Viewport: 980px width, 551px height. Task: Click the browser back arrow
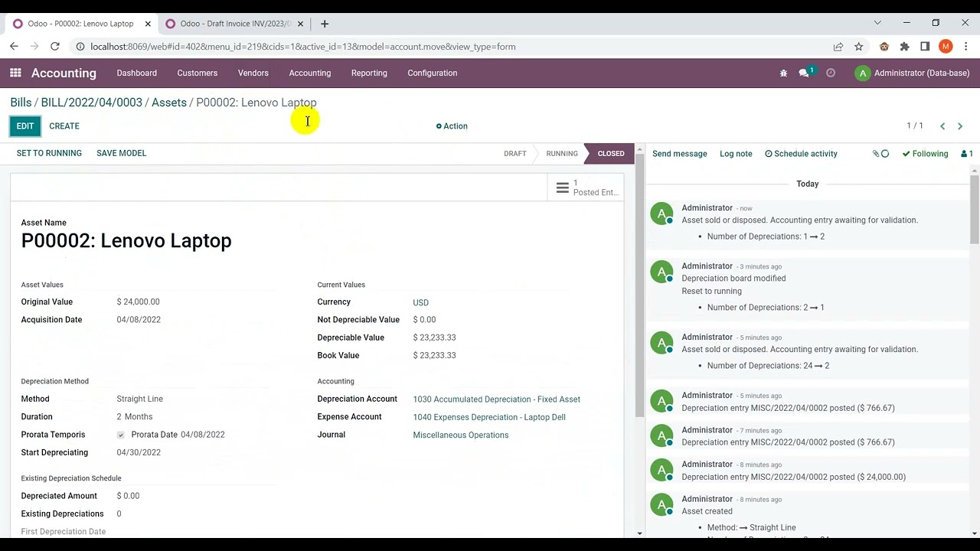14,47
